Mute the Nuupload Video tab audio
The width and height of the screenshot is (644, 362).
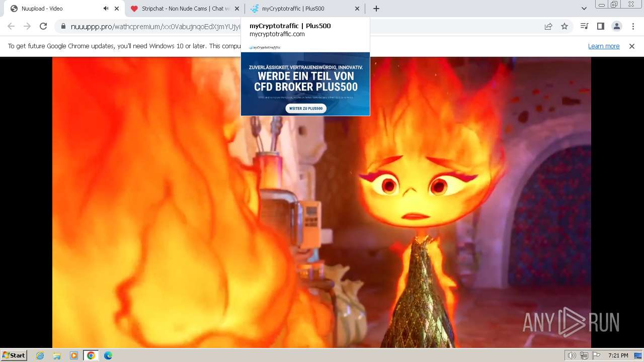(106, 9)
